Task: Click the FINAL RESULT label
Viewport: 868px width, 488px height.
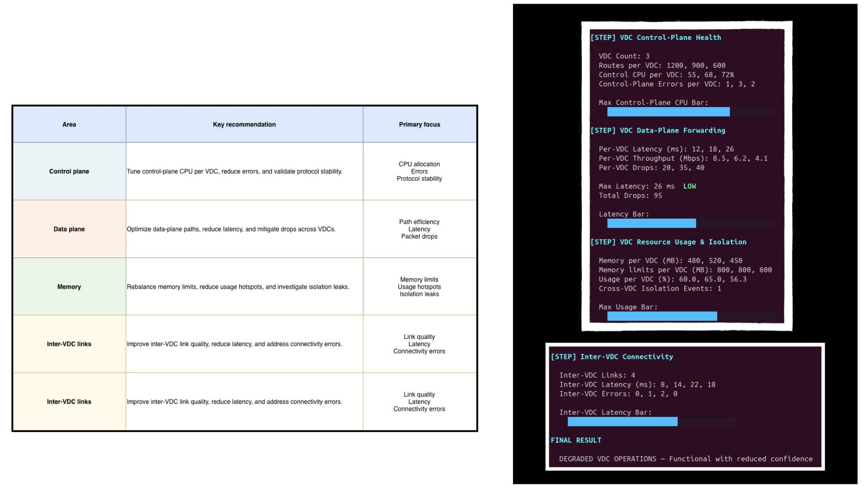Action: (x=576, y=440)
